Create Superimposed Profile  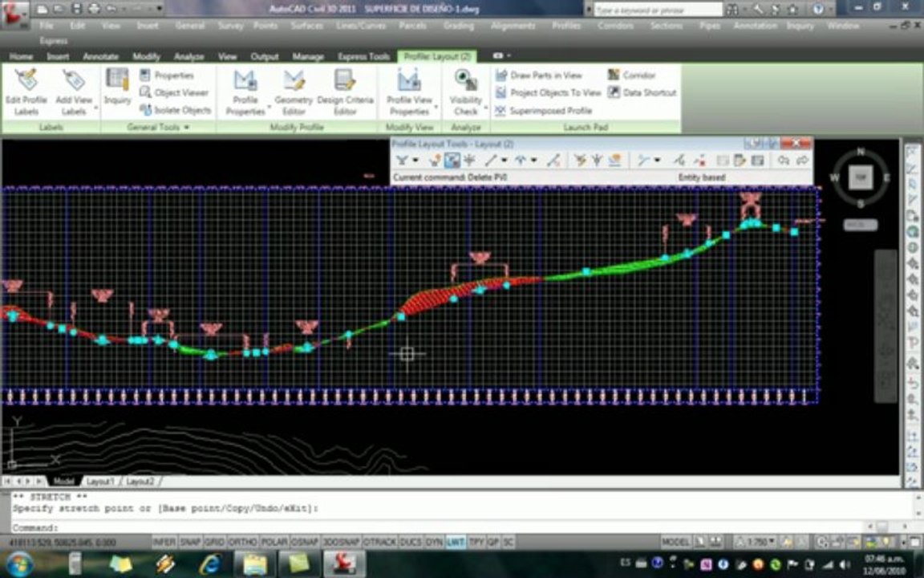click(543, 110)
